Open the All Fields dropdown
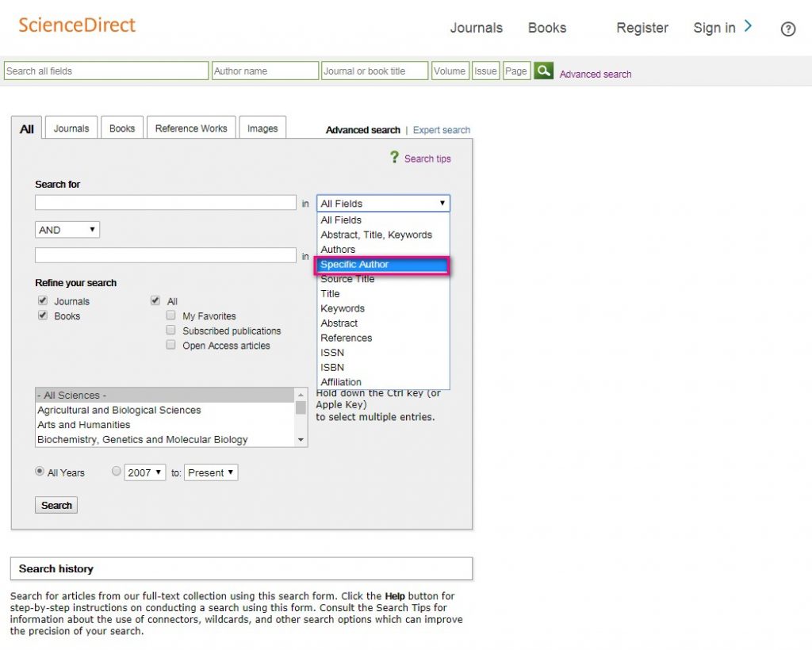This screenshot has width=812, height=650. (x=383, y=203)
